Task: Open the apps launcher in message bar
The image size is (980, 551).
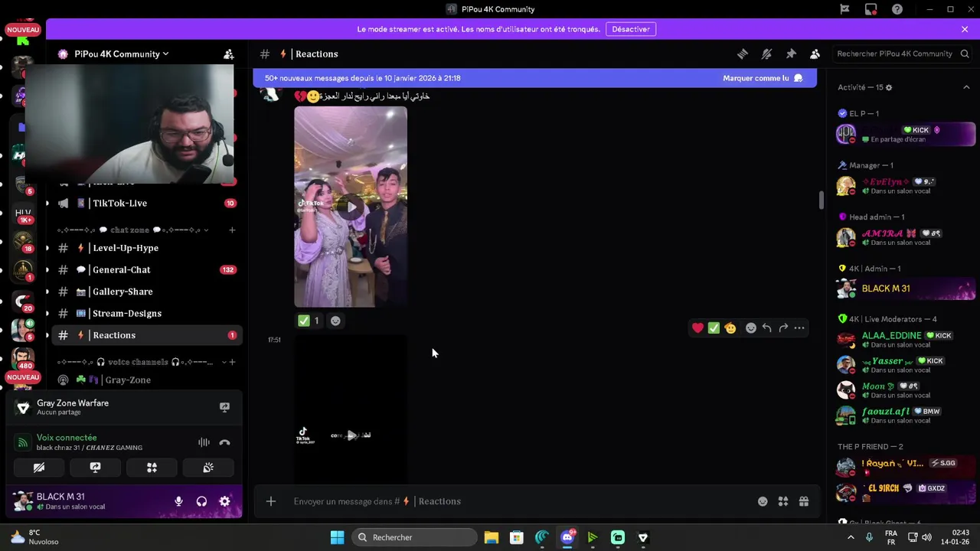Action: tap(783, 501)
